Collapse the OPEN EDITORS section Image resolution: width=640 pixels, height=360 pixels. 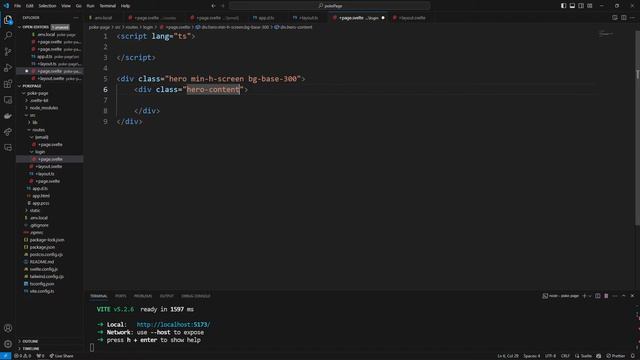point(35,27)
